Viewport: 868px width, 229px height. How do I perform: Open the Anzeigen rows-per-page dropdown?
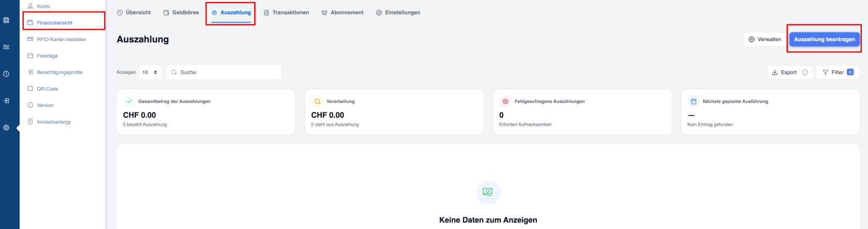coord(150,72)
